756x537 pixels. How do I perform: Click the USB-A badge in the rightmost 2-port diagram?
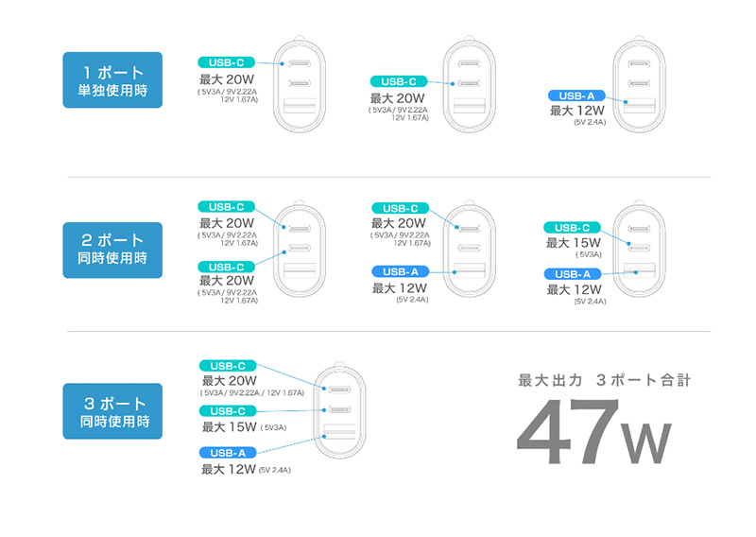pyautogui.click(x=573, y=274)
